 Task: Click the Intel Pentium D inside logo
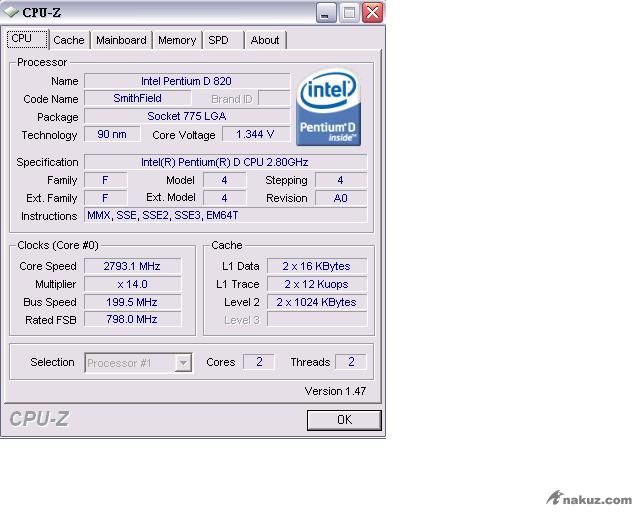(x=329, y=107)
